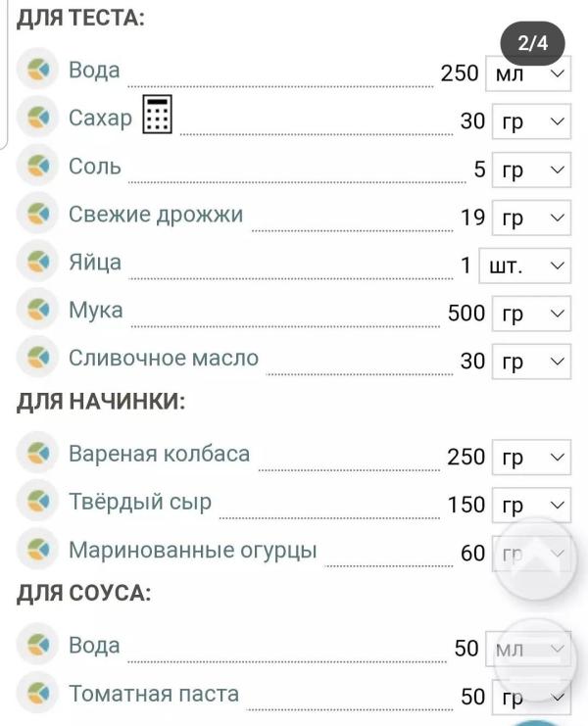Click nutrition pie icon beside Вареная колбаса
The height and width of the screenshot is (726, 588).
point(37,453)
